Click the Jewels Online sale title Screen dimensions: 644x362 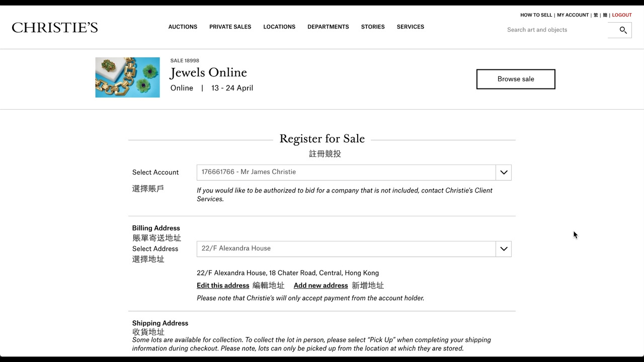(208, 73)
